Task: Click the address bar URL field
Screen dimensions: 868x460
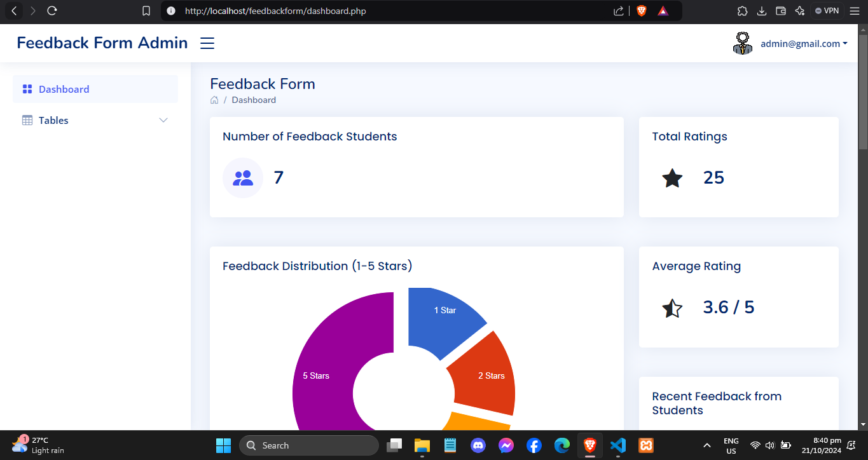Action: tap(382, 11)
